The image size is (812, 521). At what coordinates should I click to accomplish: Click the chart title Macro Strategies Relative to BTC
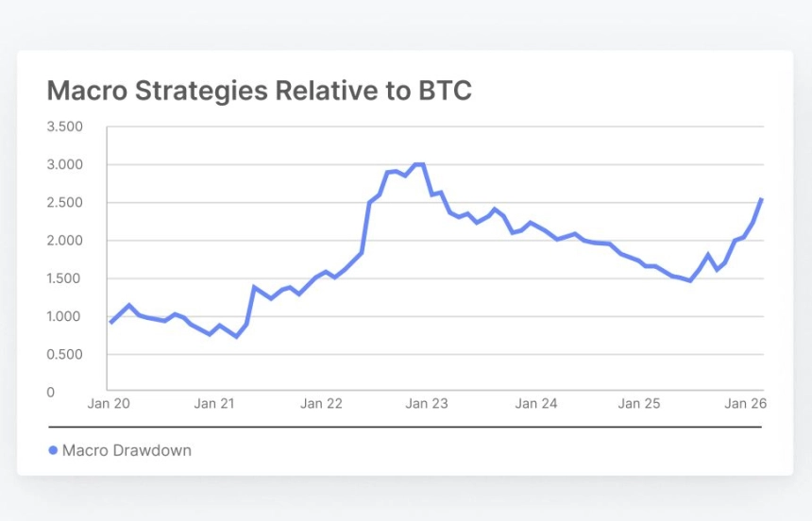coord(259,91)
